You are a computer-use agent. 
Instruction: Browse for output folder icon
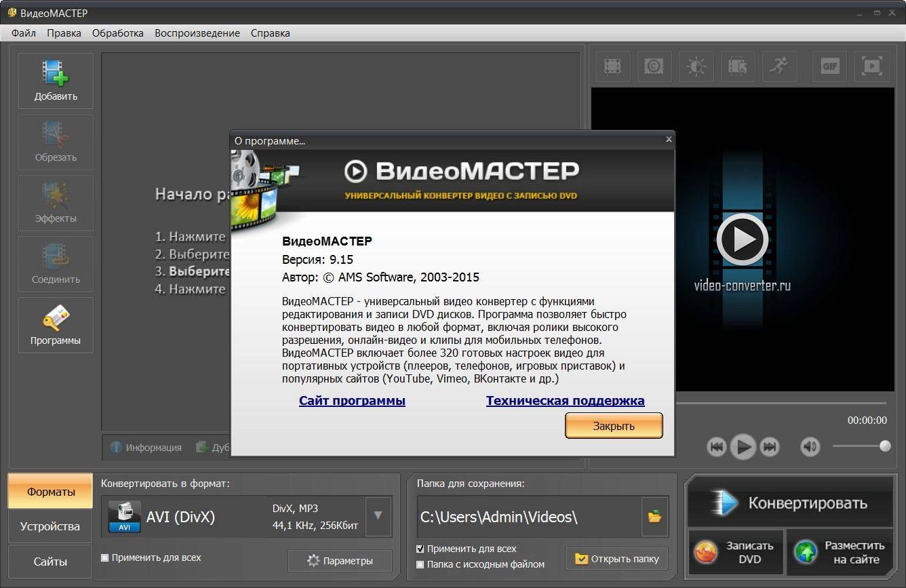pos(654,517)
